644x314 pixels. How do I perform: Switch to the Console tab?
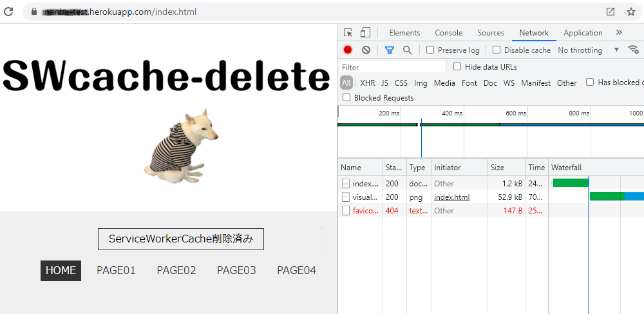tap(448, 33)
